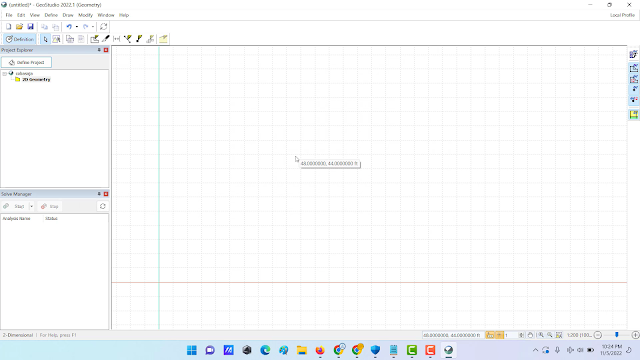
Task: Open the File menu
Action: click(x=9, y=15)
